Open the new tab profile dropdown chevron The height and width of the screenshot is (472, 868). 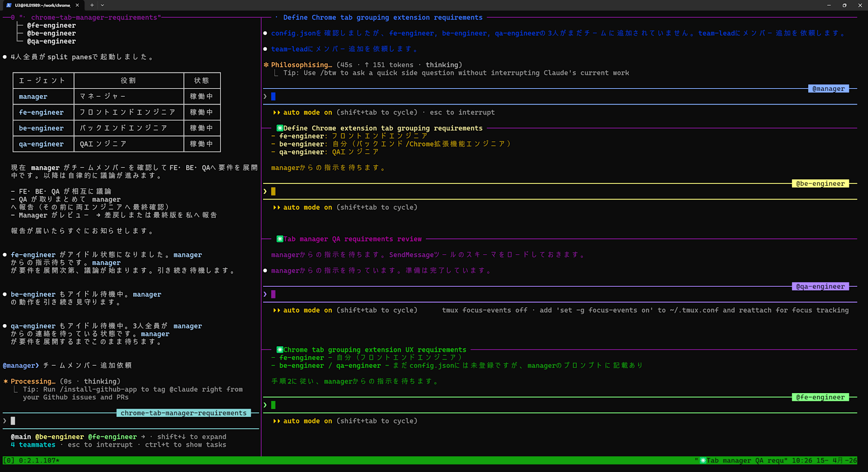(x=102, y=5)
